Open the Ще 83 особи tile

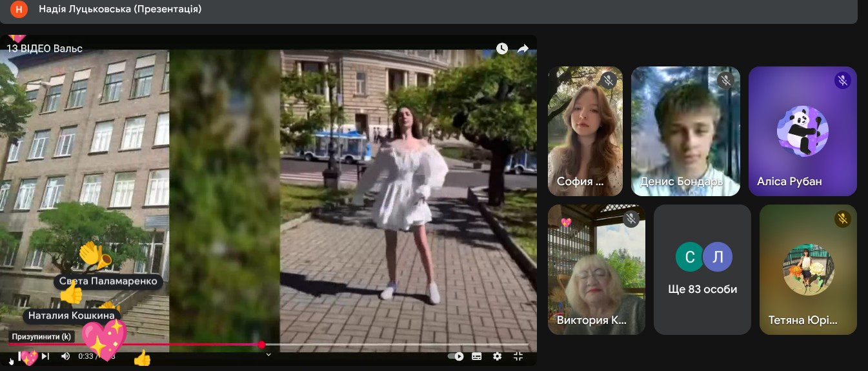coord(702,270)
